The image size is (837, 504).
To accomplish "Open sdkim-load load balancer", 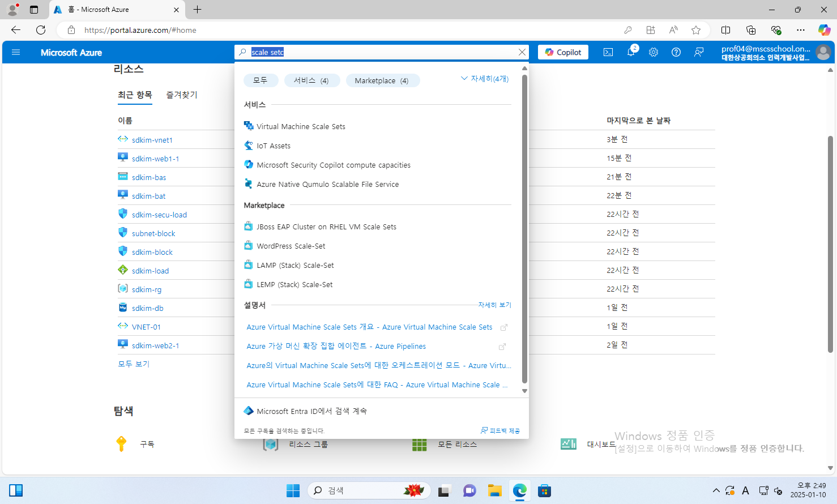I will point(150,271).
